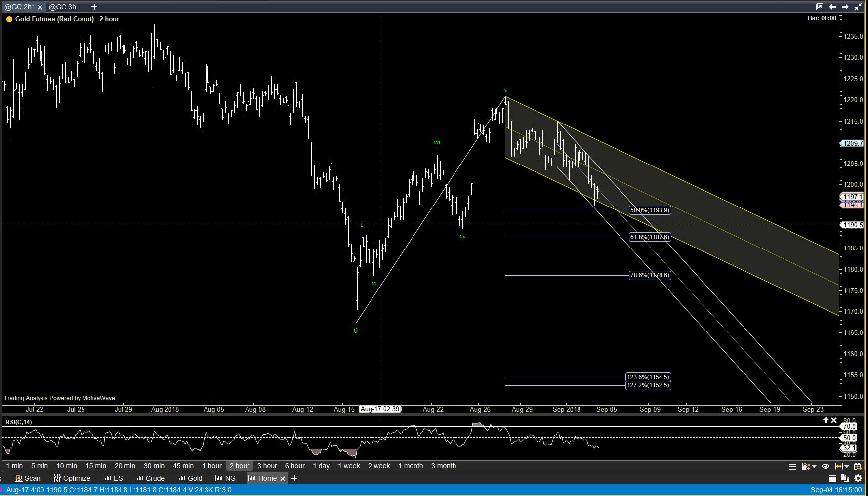
Task: Set bar size to 10 min
Action: pyautogui.click(x=67, y=466)
